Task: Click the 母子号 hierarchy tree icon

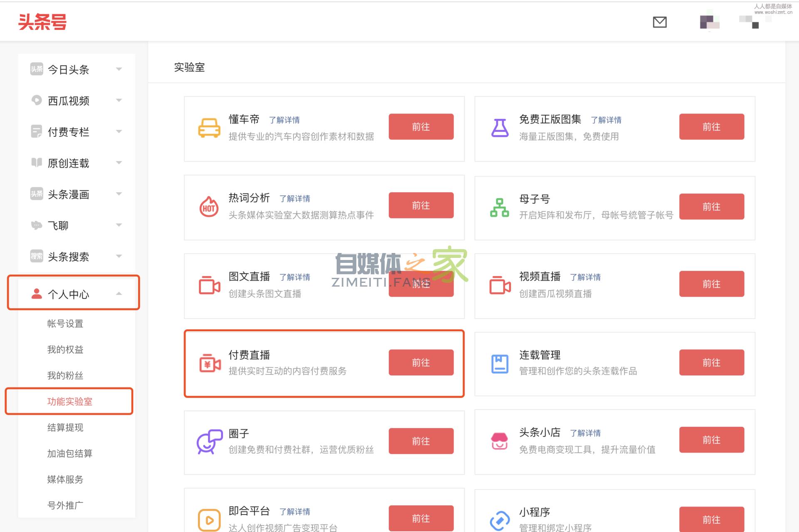Action: pyautogui.click(x=499, y=207)
